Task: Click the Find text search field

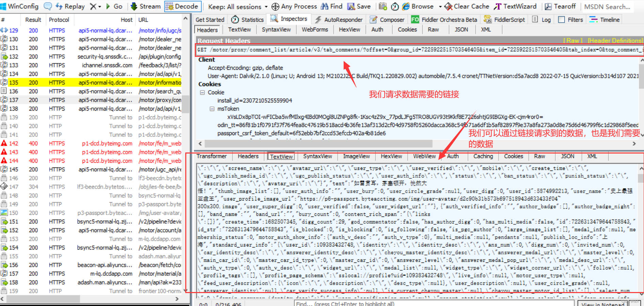Action: pos(434,304)
